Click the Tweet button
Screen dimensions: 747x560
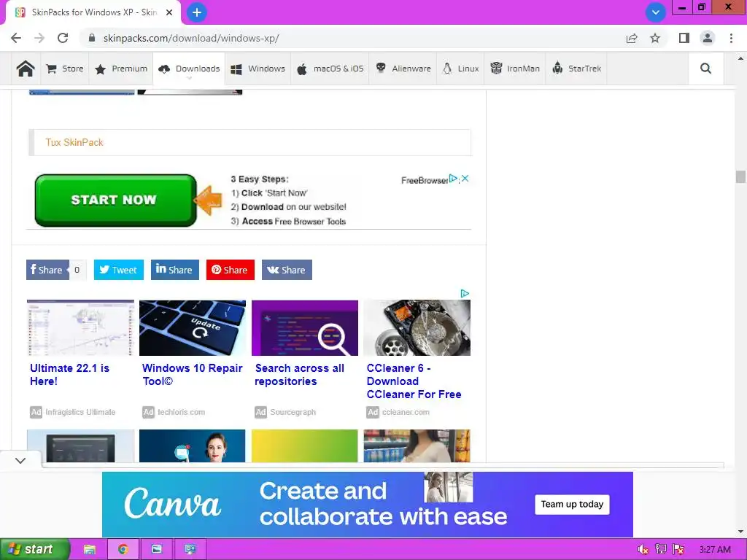point(119,270)
